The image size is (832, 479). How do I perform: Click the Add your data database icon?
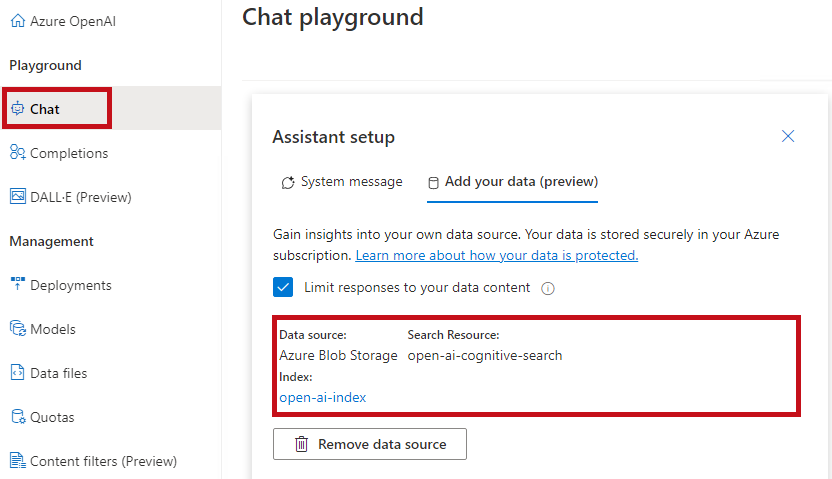pyautogui.click(x=434, y=182)
